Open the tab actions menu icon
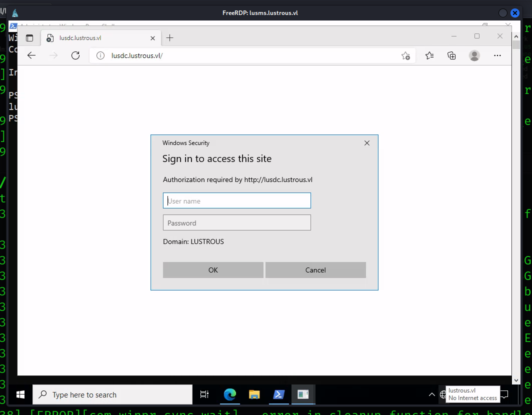This screenshot has height=415, width=532. pos(29,38)
